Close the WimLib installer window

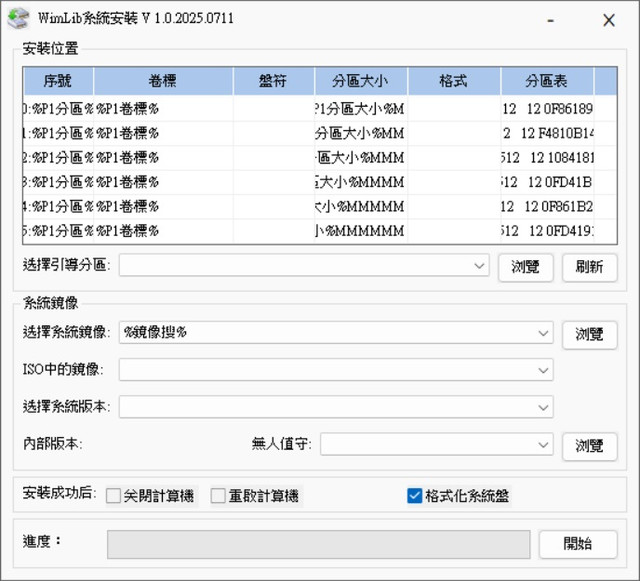click(x=609, y=20)
